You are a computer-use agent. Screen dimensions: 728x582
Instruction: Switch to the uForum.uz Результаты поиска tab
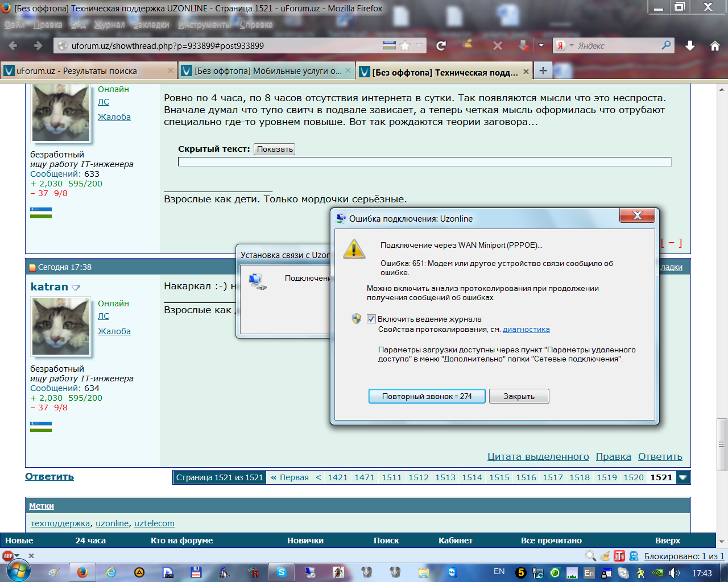point(88,71)
